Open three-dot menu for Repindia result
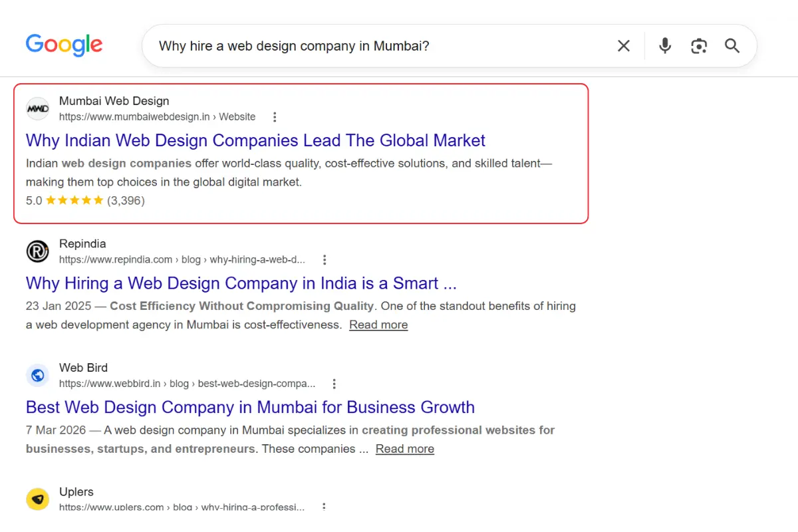 coord(324,260)
